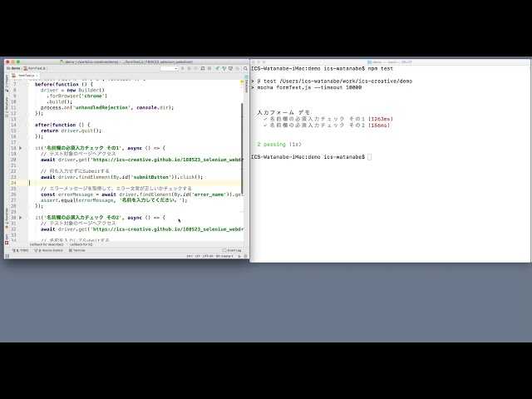
Task: Click 'npm test' command in terminal window
Action: point(381,68)
